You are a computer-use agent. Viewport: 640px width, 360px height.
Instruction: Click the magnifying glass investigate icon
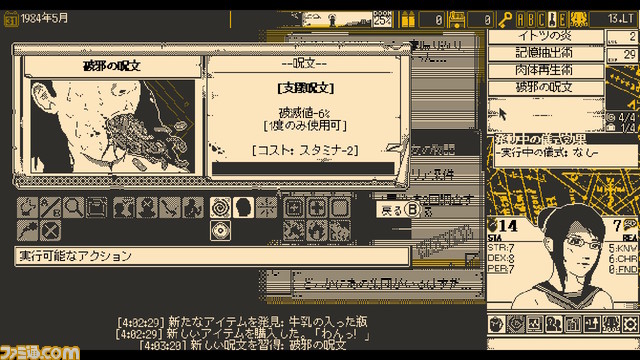73,207
